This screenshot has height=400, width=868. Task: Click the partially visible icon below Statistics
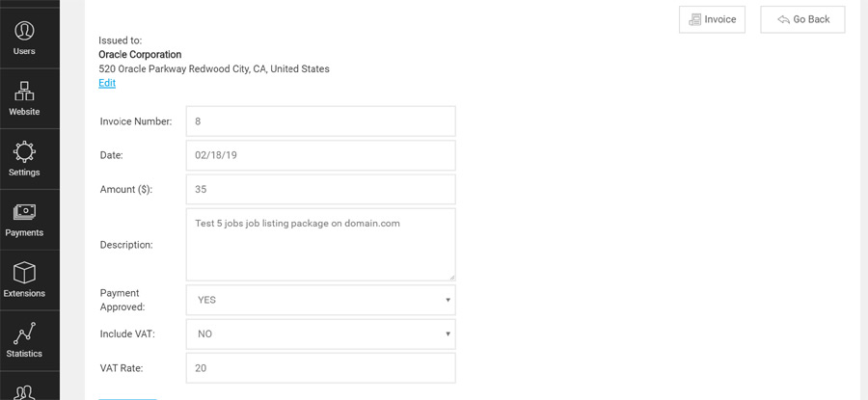click(x=24, y=392)
